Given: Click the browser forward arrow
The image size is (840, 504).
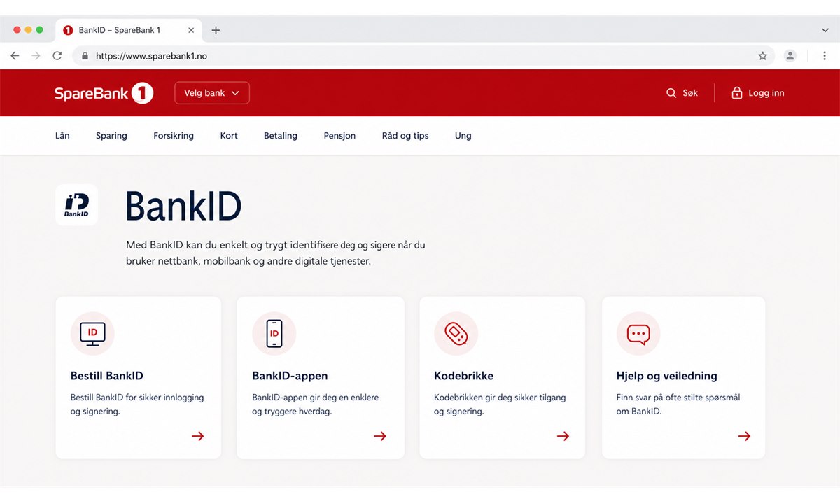Looking at the screenshot, I should click(36, 56).
